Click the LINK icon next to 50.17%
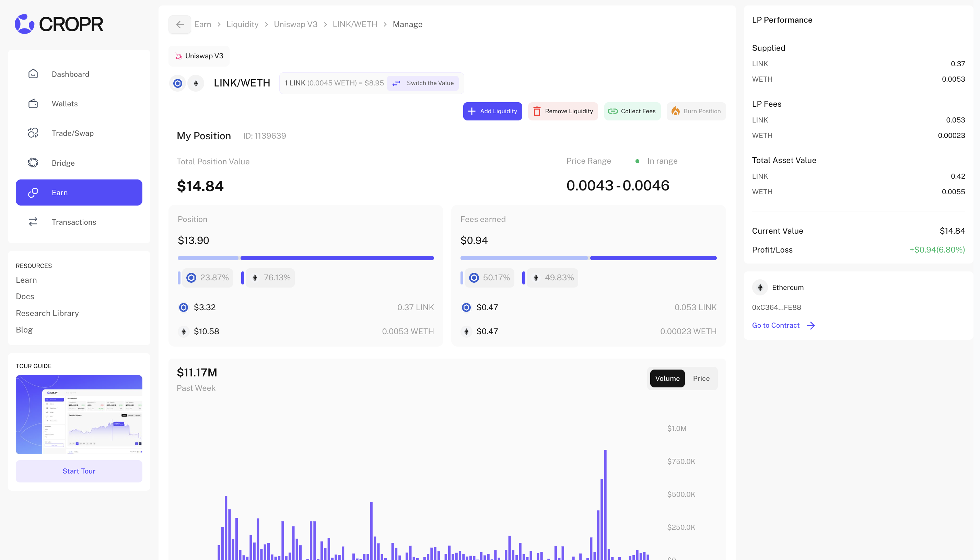Screen dimensions: 980x560 (474, 278)
